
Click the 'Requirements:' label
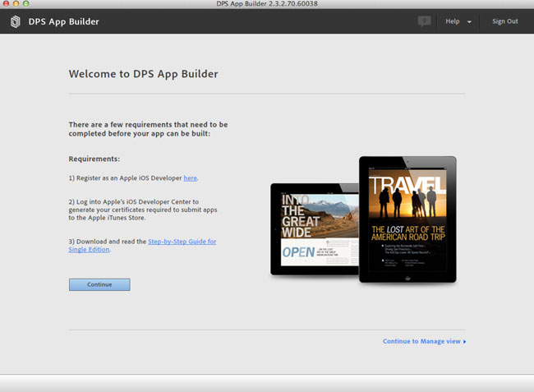(94, 159)
